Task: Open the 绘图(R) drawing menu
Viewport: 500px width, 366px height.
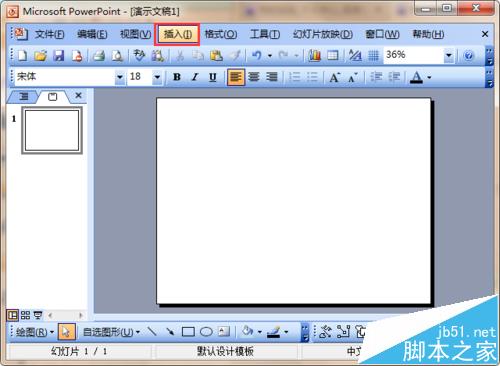Action: 35,332
